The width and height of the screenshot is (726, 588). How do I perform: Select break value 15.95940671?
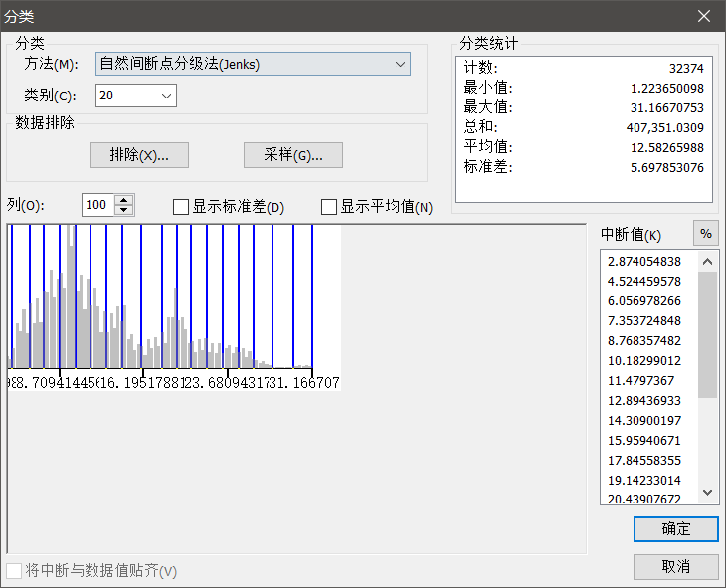click(x=644, y=441)
